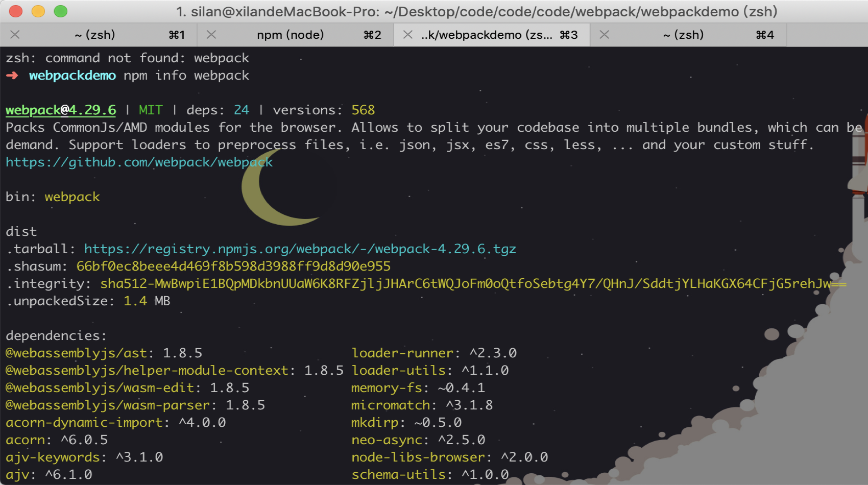Image resolution: width=868 pixels, height=485 pixels.
Task: Click the webpack@4.29.6 package heading
Action: tap(61, 110)
